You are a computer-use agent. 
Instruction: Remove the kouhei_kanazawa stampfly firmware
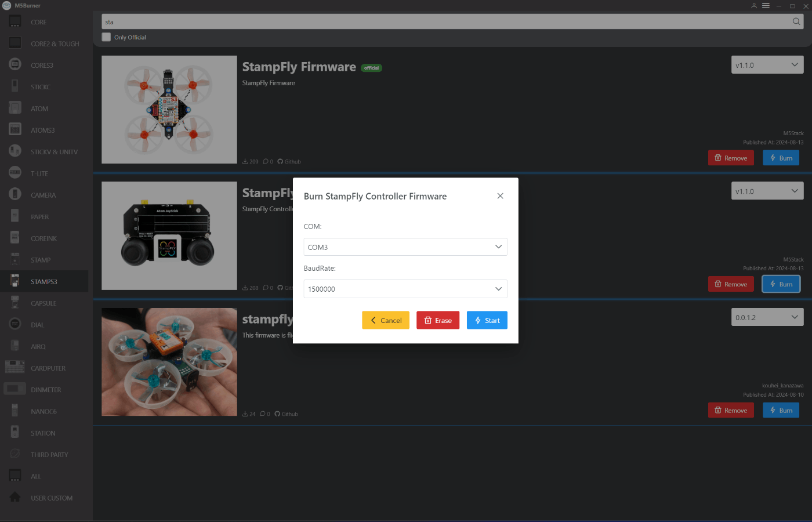tap(731, 410)
